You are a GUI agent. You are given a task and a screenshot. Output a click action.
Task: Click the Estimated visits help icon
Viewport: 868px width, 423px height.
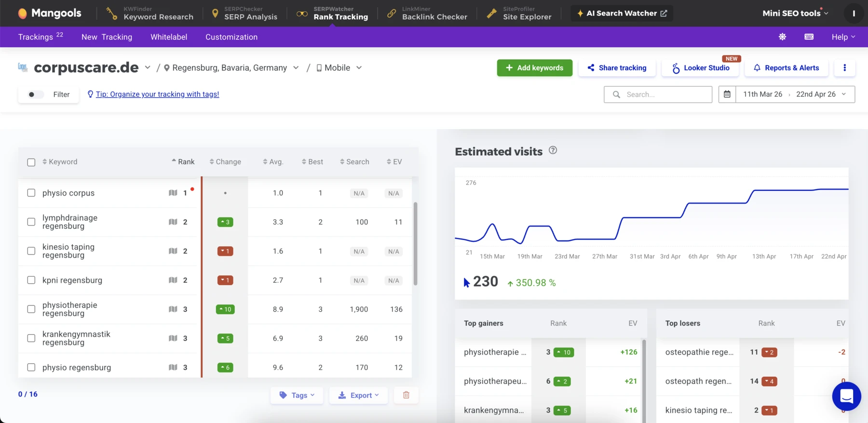click(x=553, y=150)
